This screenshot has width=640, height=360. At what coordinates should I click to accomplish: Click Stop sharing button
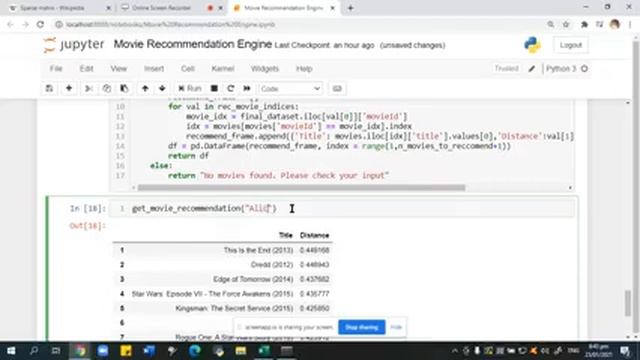click(361, 327)
